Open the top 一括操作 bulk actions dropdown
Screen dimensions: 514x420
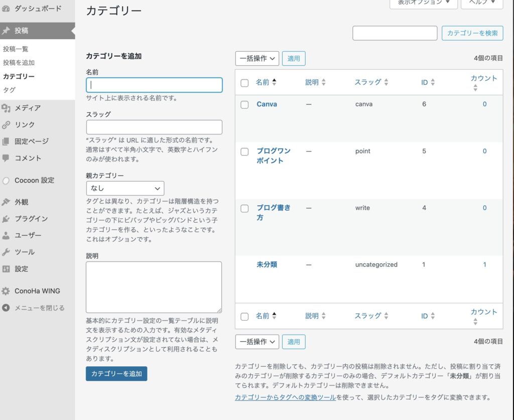256,59
